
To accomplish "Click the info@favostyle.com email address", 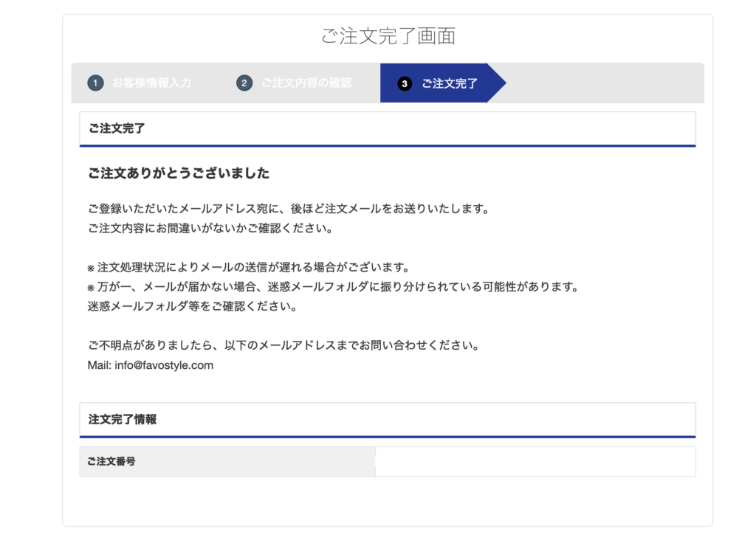I will (164, 365).
